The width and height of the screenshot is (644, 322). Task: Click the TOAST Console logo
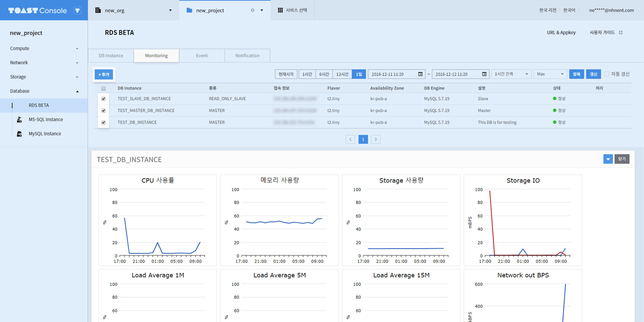38,10
